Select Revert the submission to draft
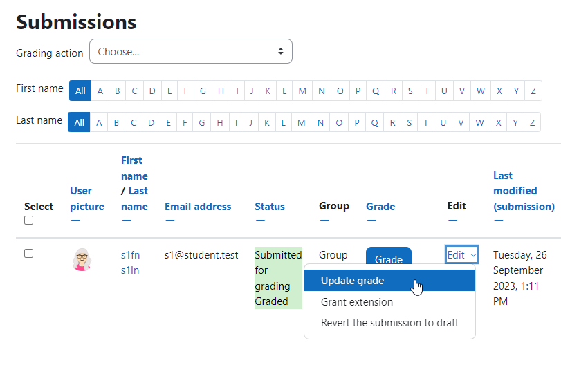Image resolution: width=561 pixels, height=392 pixels. (x=389, y=323)
